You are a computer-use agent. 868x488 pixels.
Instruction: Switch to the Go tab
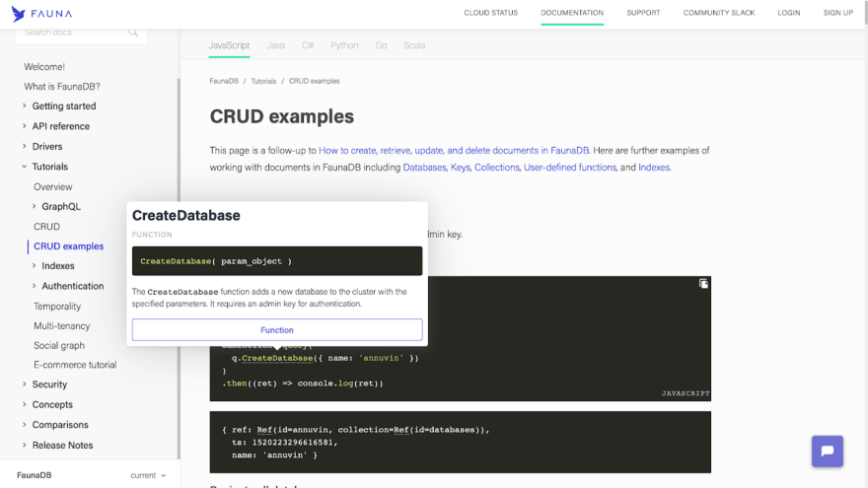point(381,45)
